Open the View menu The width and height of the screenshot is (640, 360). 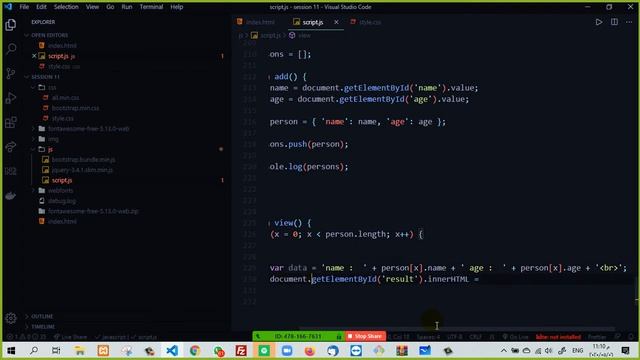[x=92, y=7]
